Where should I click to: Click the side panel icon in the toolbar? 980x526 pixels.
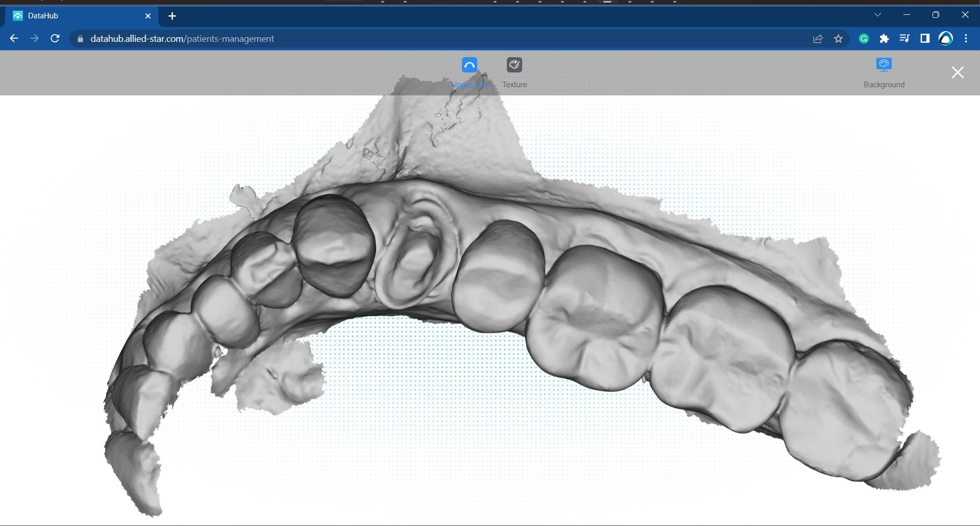[x=925, y=38]
